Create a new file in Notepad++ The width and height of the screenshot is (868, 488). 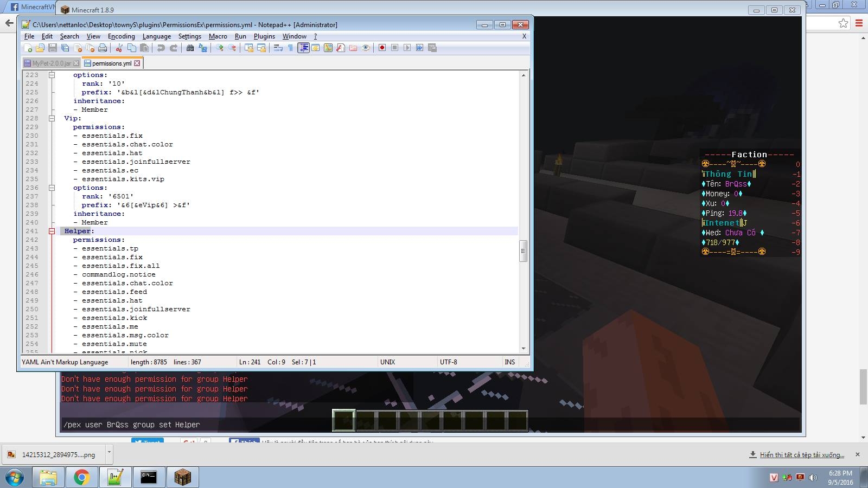tap(28, 48)
